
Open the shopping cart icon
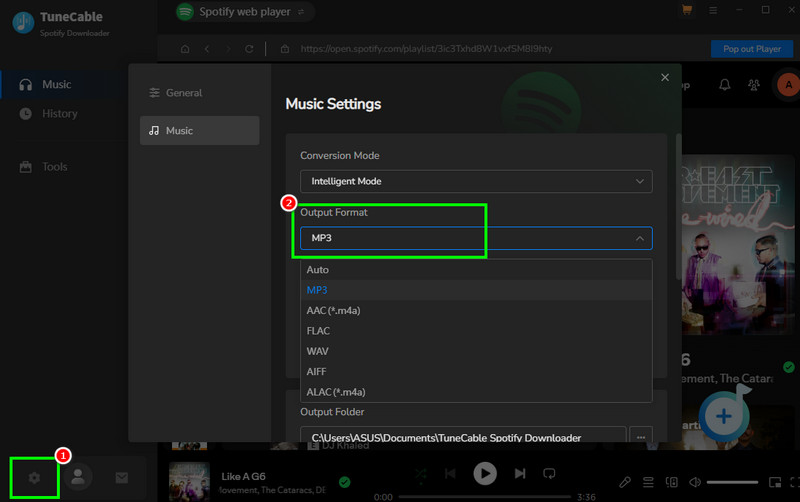click(687, 10)
